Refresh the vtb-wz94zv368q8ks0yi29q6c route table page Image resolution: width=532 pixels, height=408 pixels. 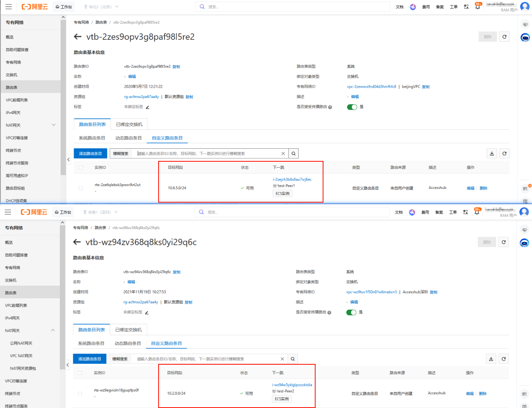[504, 242]
